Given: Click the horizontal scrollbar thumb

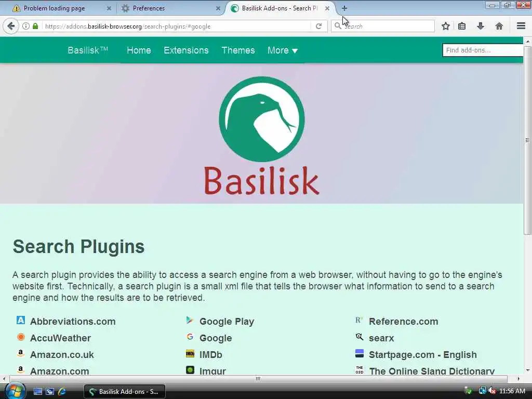Looking at the screenshot, I should 258,379.
